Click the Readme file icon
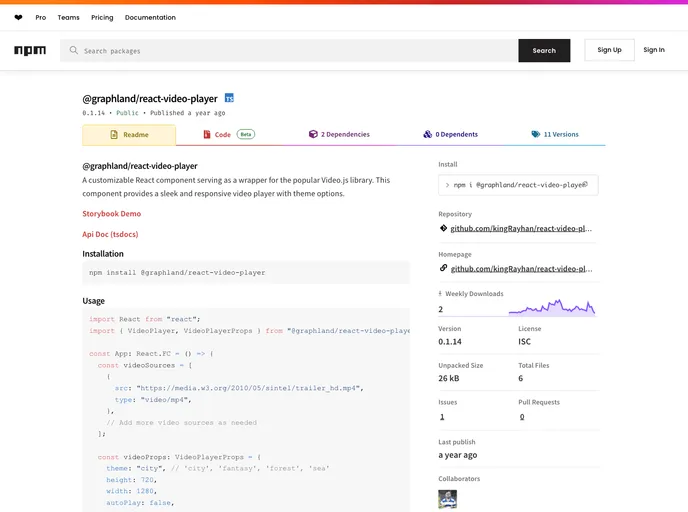 point(114,135)
